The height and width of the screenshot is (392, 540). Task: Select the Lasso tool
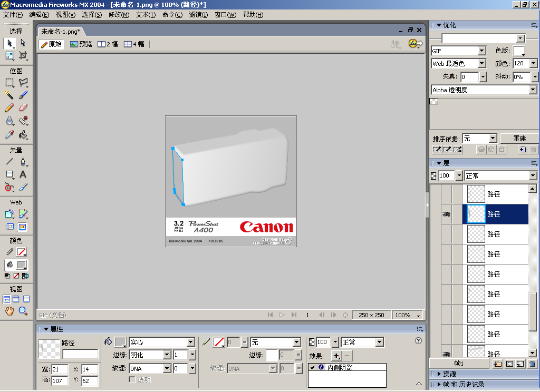23,82
